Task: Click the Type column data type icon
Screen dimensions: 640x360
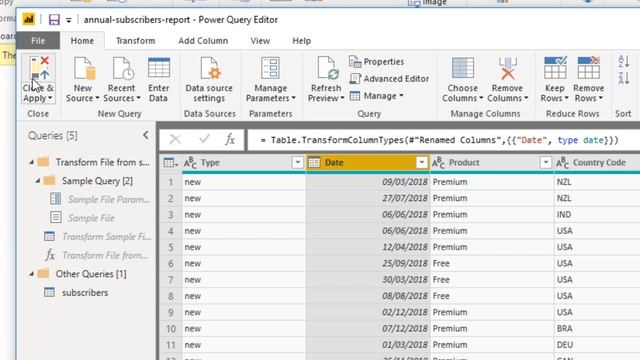Action: click(190, 163)
